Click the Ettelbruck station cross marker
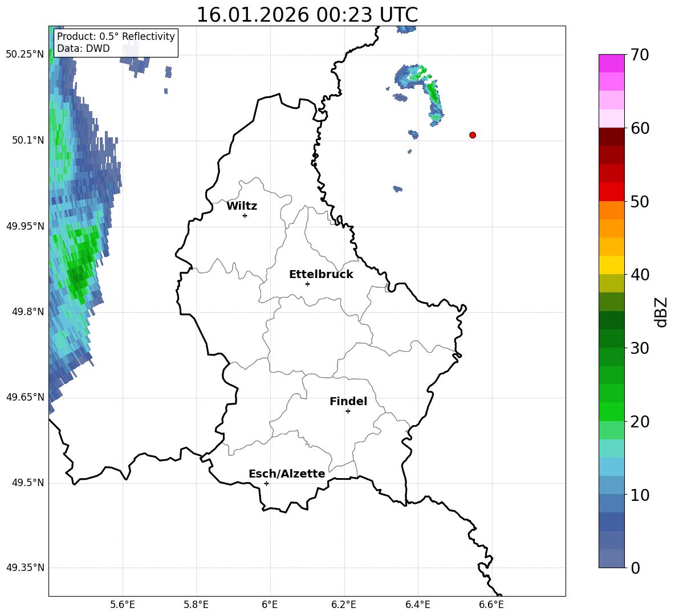675x616 pixels. click(x=307, y=284)
